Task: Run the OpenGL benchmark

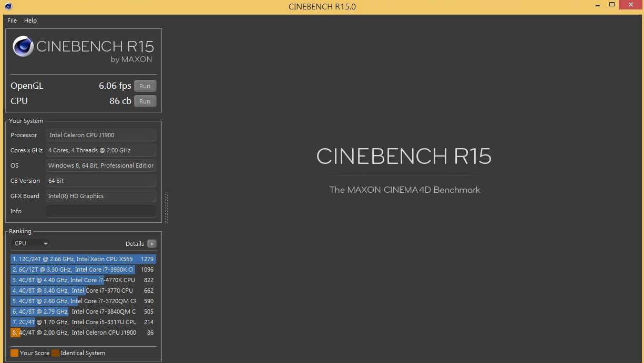Action: pyautogui.click(x=145, y=86)
